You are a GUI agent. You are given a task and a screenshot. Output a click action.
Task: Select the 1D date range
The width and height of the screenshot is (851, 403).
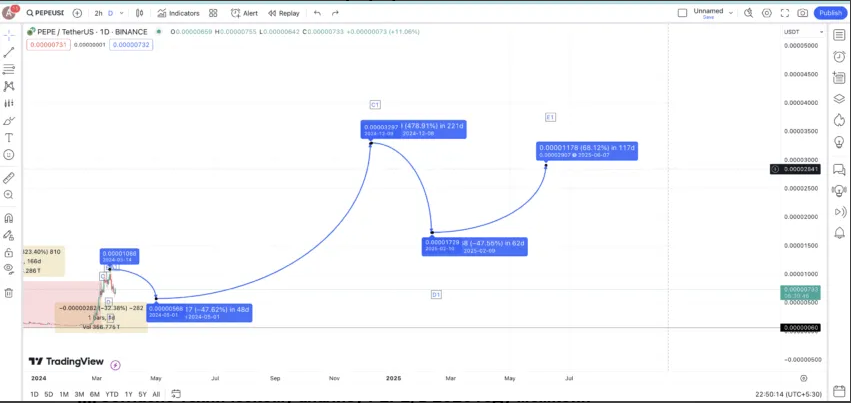34,394
